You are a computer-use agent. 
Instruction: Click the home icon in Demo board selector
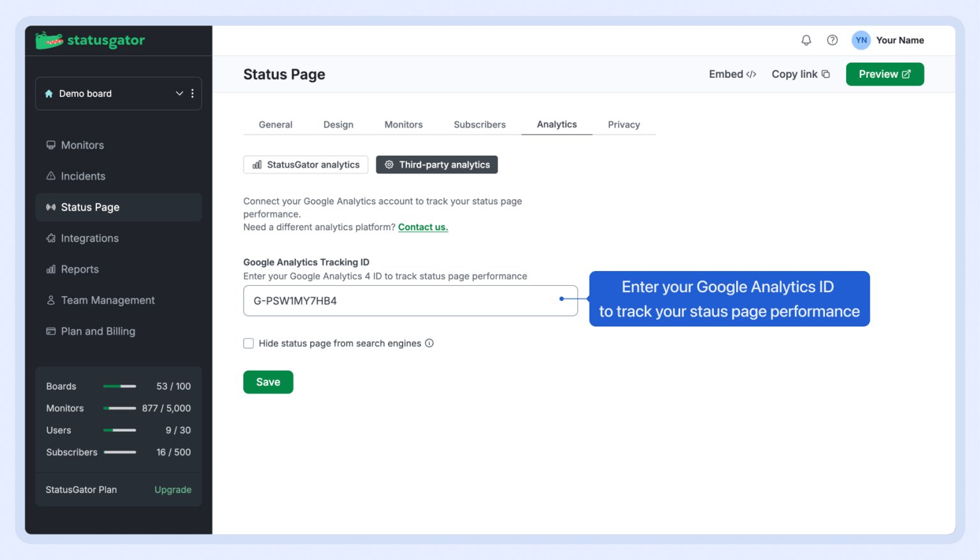(x=49, y=94)
